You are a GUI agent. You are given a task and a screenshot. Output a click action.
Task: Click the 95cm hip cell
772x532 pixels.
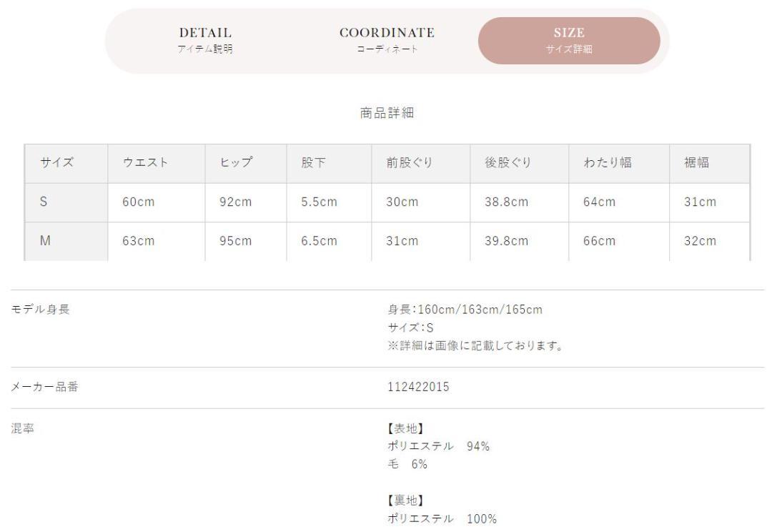pyautogui.click(x=235, y=241)
